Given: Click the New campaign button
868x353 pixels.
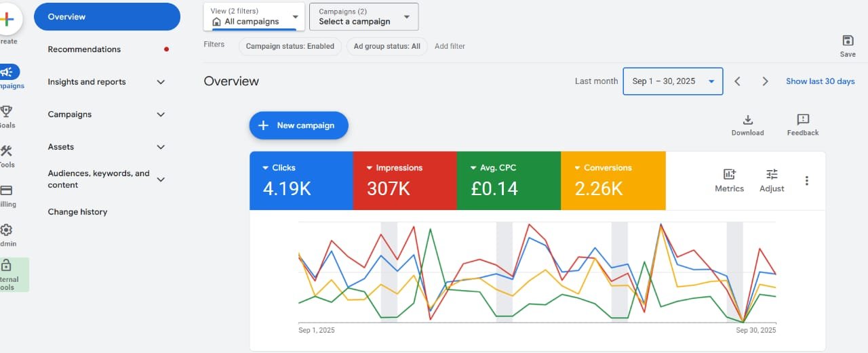Looking at the screenshot, I should pos(298,125).
